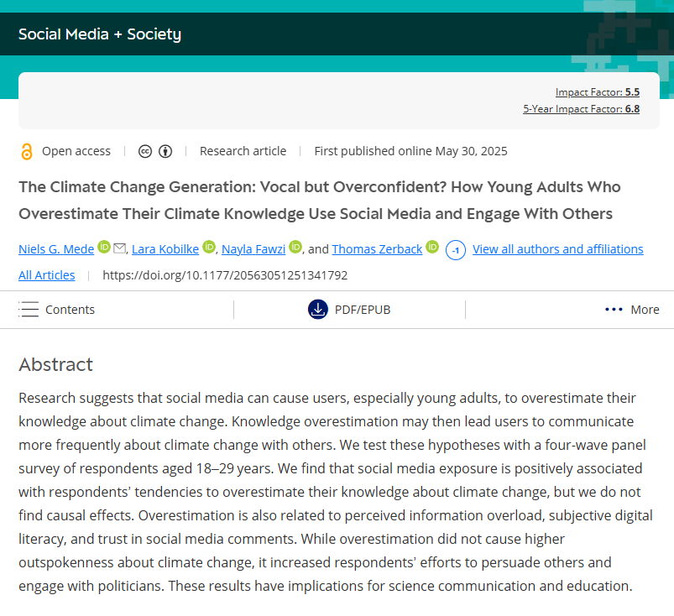Click the PDF/EPUB download icon

[318, 310]
